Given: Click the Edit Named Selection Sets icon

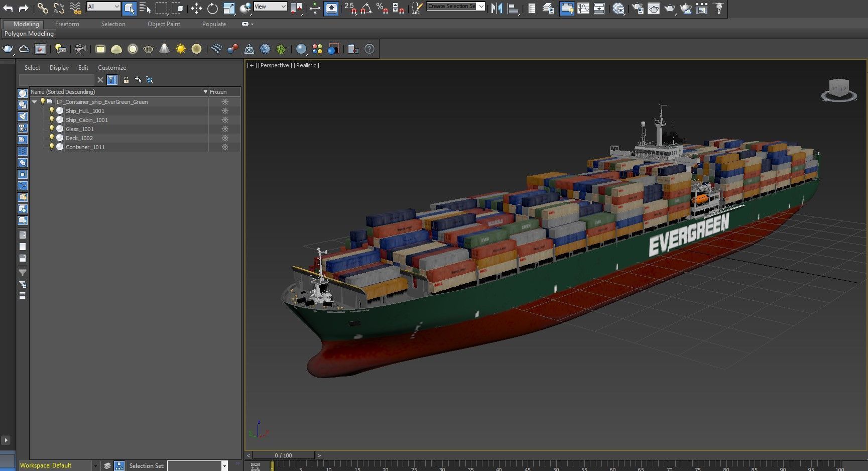Looking at the screenshot, I should (x=417, y=8).
